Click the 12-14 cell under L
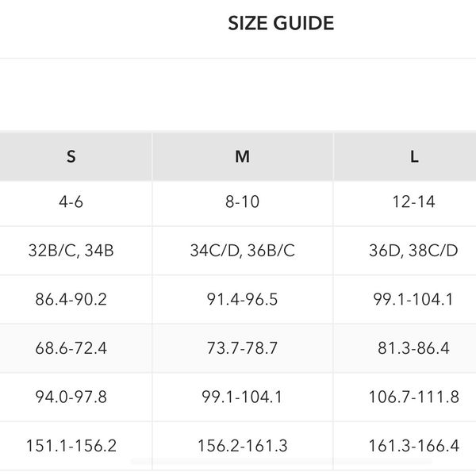Image resolution: width=476 pixels, height=476 pixels. pos(414,202)
